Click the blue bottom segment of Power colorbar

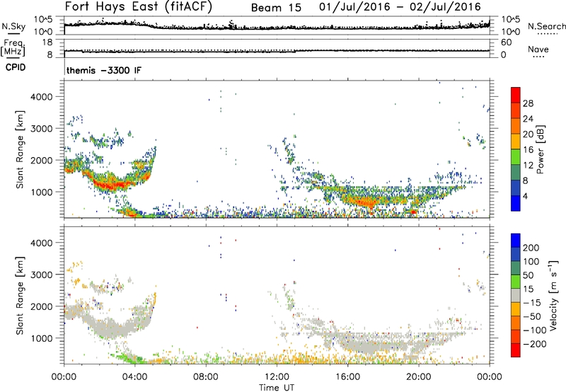[516, 203]
